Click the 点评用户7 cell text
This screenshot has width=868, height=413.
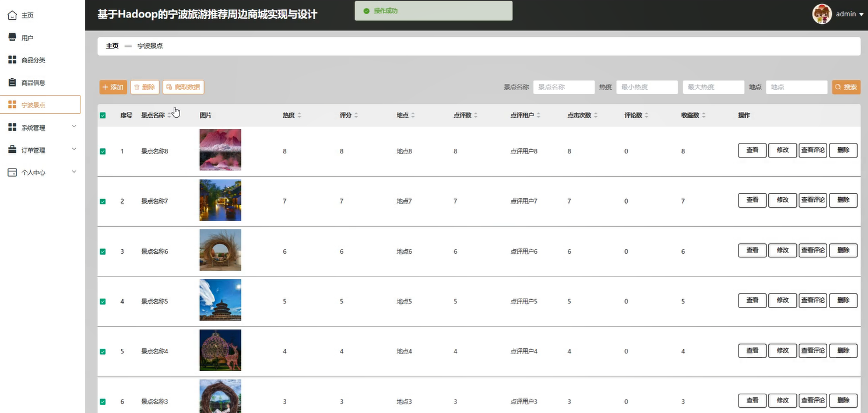[524, 202]
